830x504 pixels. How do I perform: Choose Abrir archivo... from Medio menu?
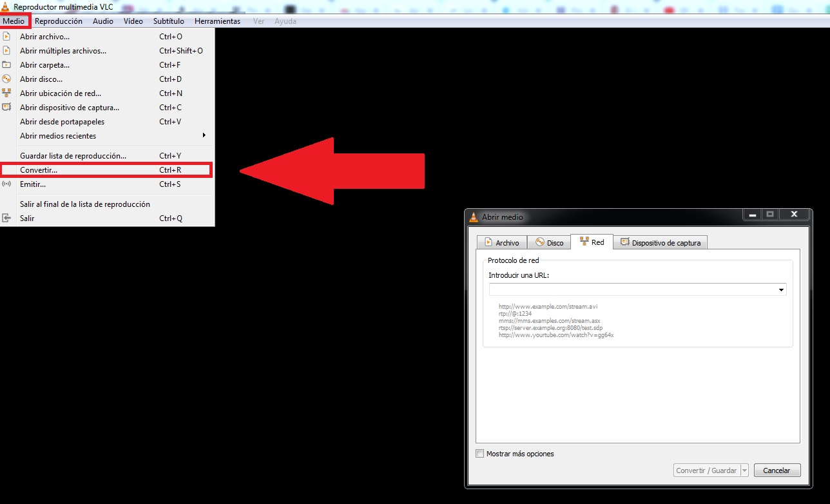[107, 37]
